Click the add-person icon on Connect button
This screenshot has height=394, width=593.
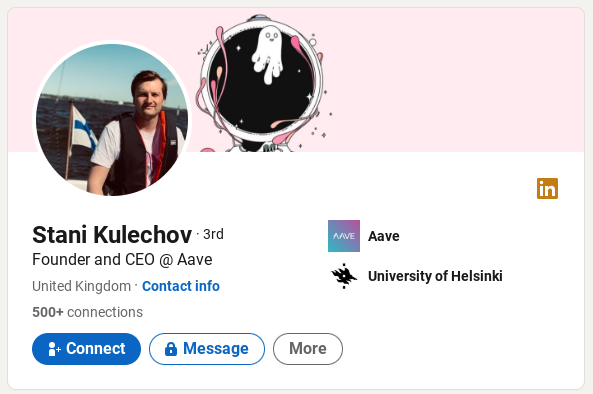point(54,349)
